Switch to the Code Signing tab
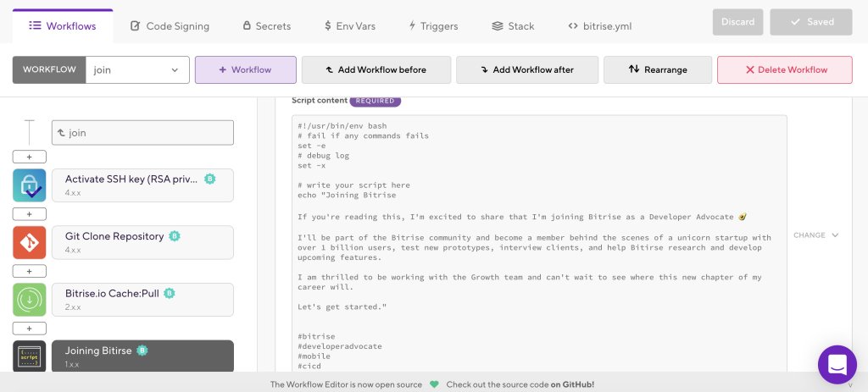 point(170,26)
